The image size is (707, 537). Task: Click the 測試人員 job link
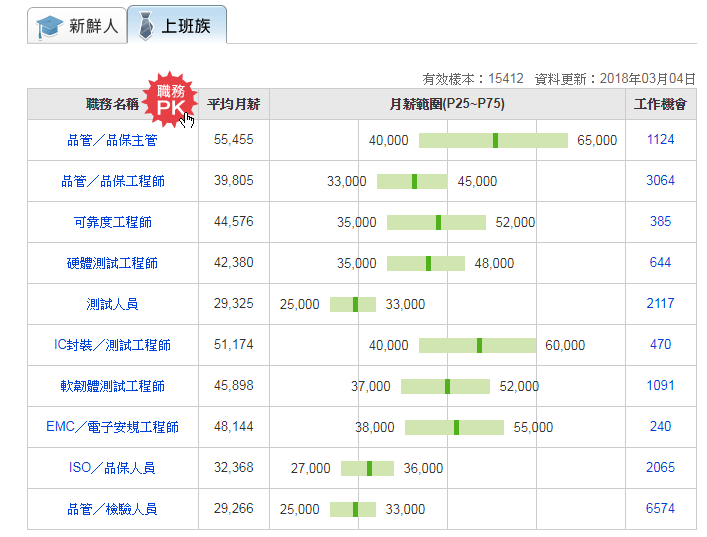(112, 304)
